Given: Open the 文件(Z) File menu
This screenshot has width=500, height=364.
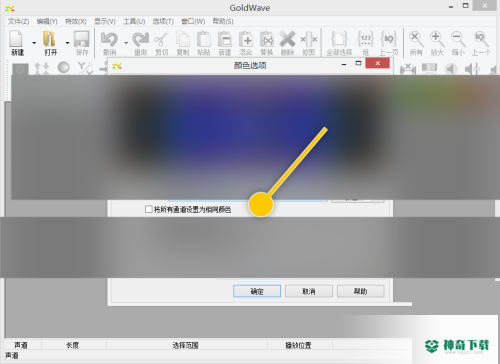Looking at the screenshot, I should coord(18,22).
